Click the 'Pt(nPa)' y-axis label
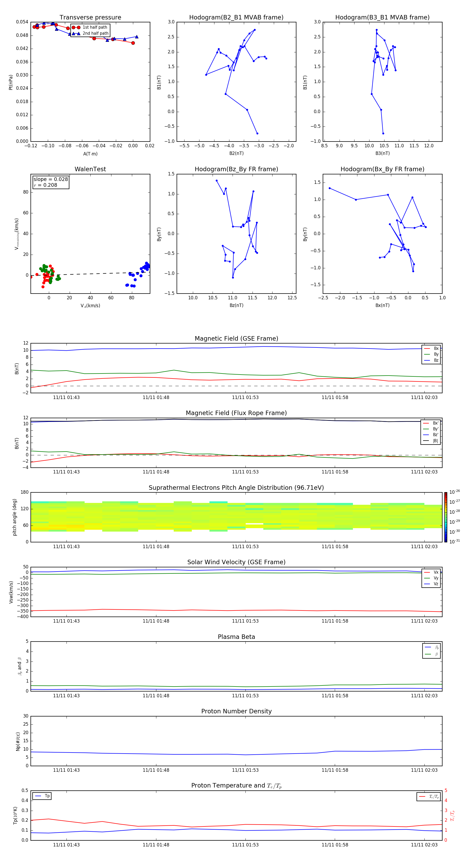The image size is (473, 868). tap(11, 82)
